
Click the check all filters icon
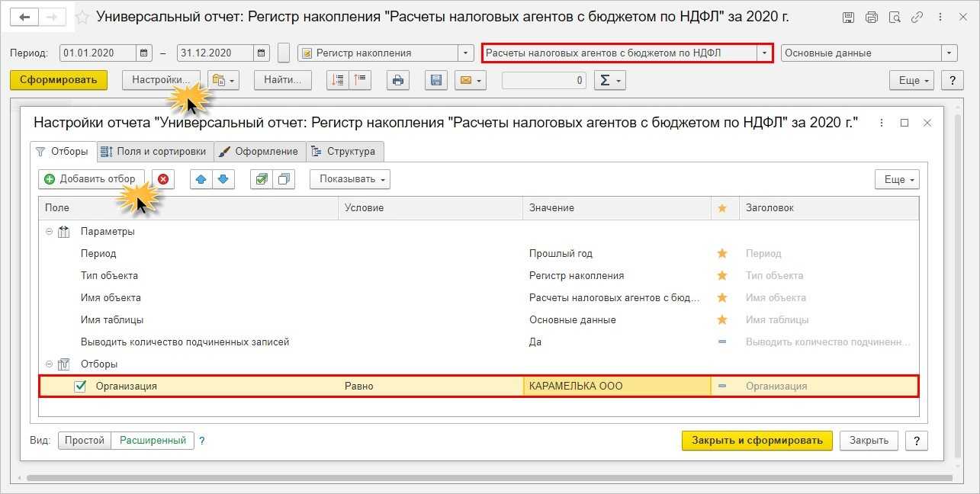click(262, 179)
